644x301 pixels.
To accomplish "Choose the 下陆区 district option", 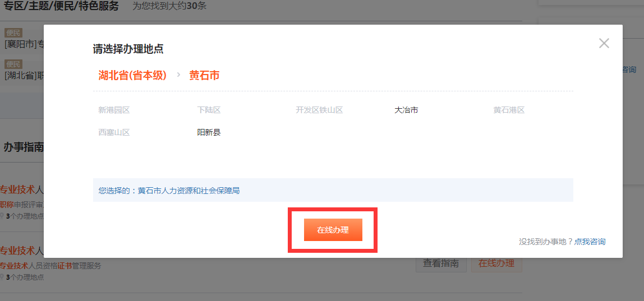I will (x=209, y=110).
